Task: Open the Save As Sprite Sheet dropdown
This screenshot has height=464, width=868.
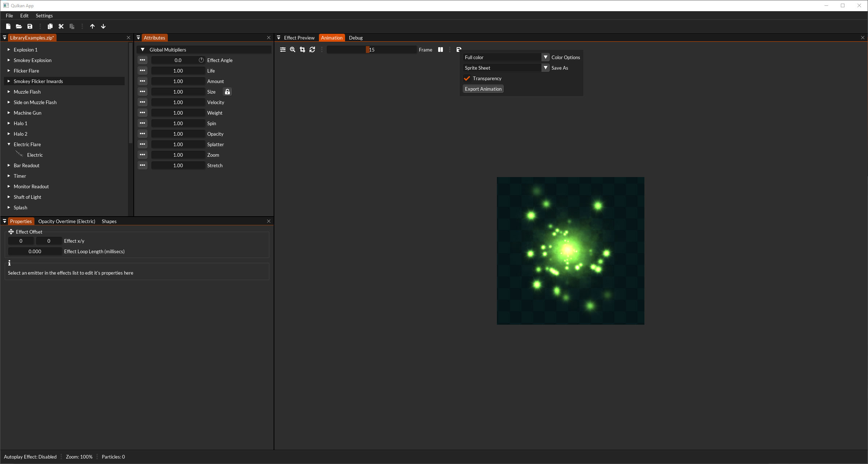Action: [x=545, y=68]
